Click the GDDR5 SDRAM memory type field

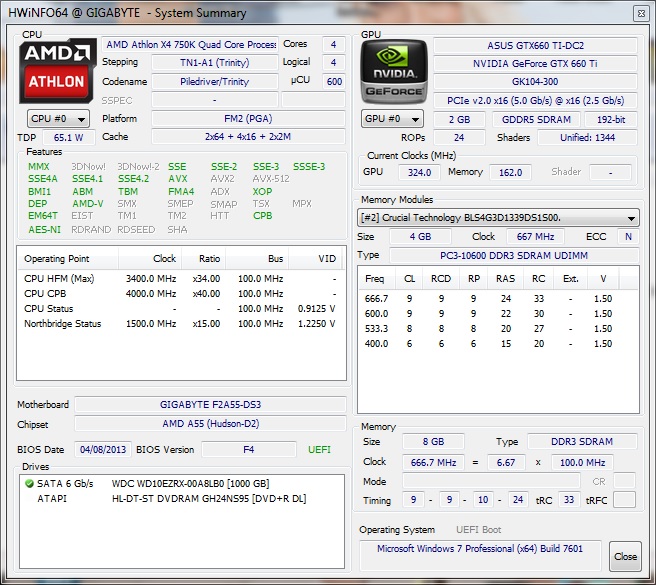536,120
